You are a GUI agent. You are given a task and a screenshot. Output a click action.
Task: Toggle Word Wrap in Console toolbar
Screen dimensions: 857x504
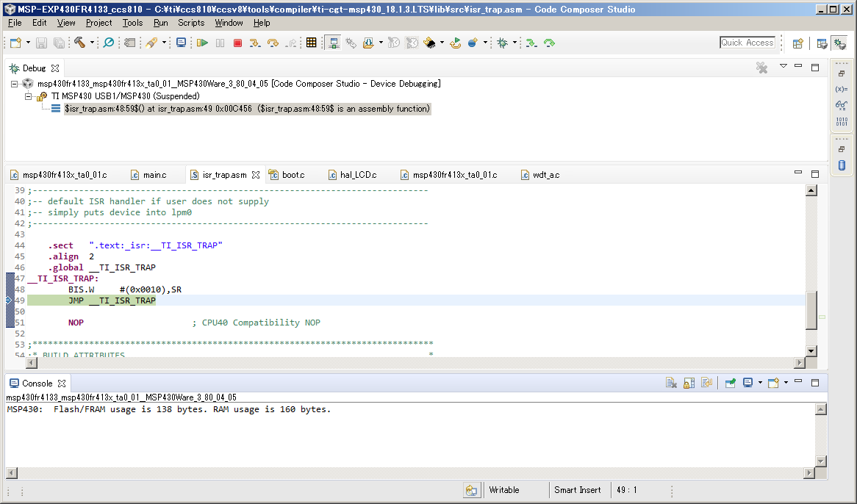coord(706,383)
